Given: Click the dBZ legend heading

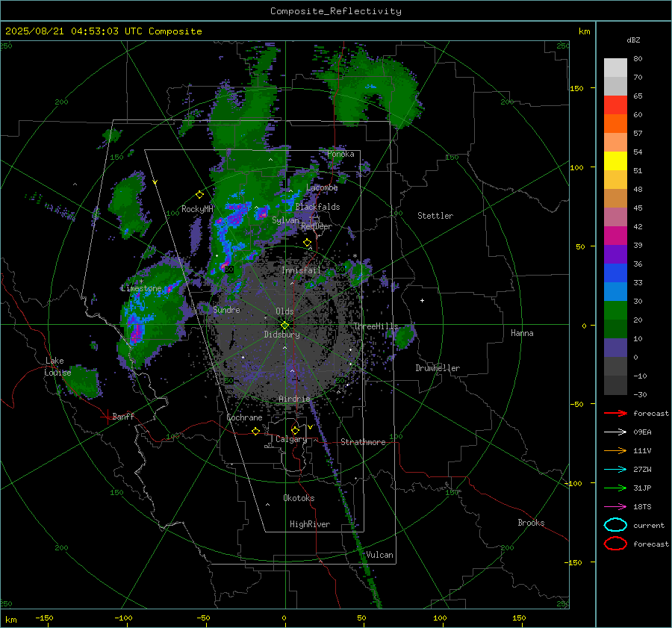Looking at the screenshot, I should [x=633, y=40].
